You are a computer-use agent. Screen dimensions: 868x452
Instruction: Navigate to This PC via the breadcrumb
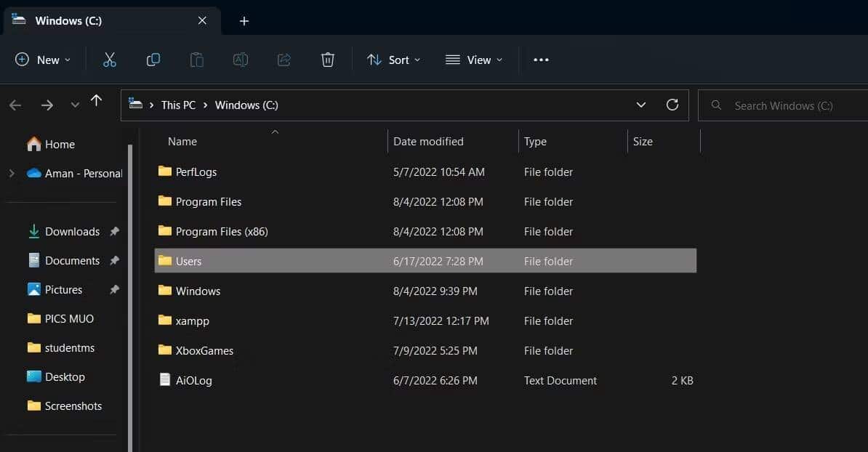pos(177,105)
